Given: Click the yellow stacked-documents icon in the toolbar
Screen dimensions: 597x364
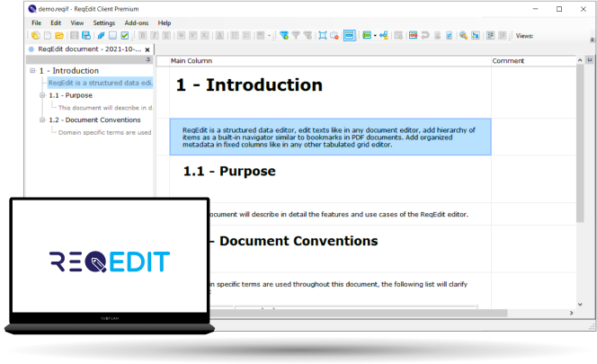Looking at the screenshot, I should pyautogui.click(x=35, y=35).
